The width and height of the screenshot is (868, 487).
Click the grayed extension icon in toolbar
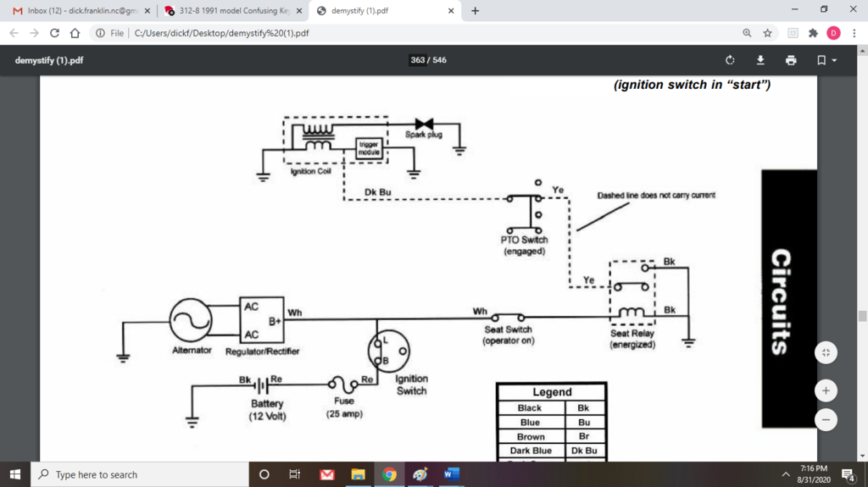tap(793, 33)
